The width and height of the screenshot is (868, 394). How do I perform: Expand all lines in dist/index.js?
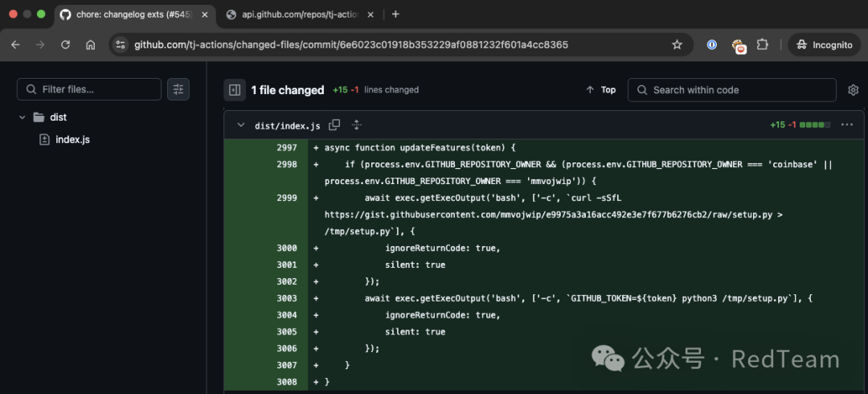(357, 125)
